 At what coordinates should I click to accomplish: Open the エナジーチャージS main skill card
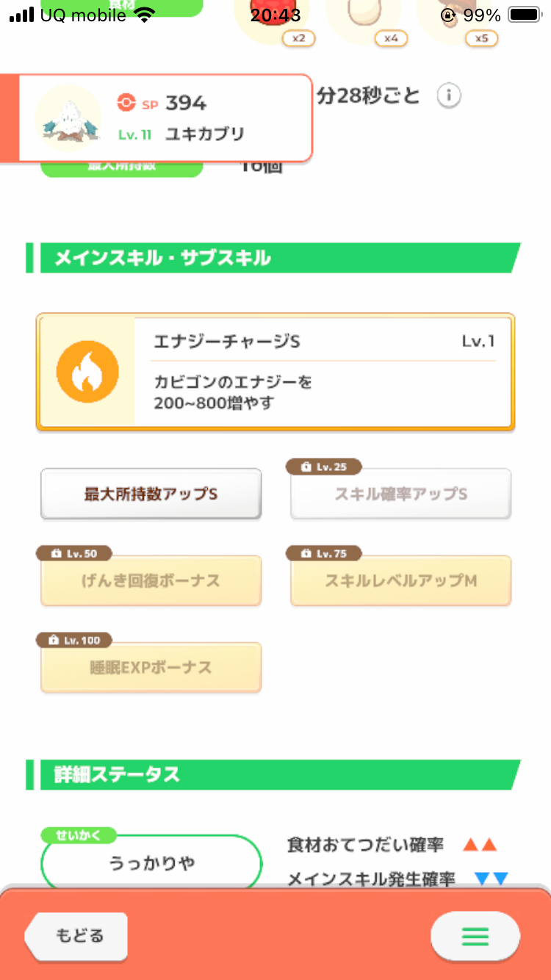tap(275, 372)
